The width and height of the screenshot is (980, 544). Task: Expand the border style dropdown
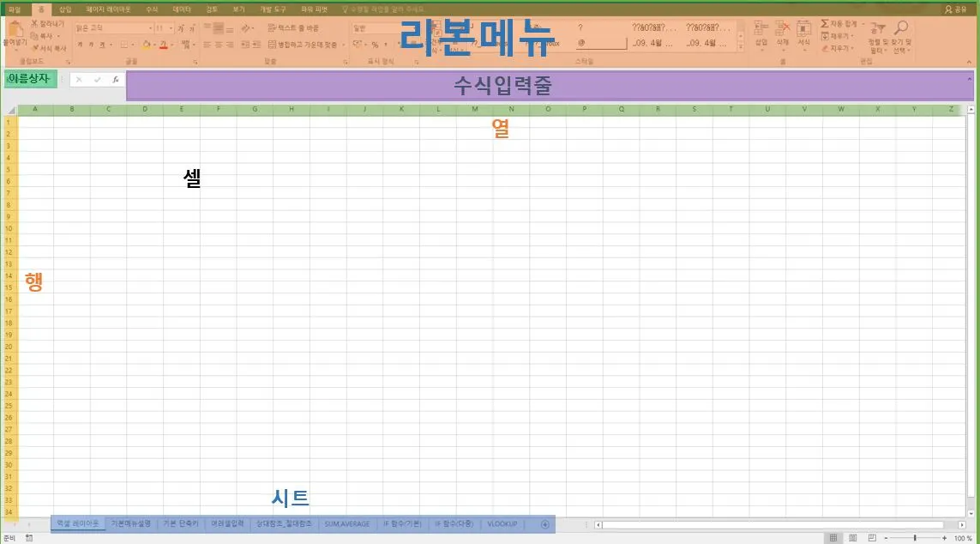pos(134,45)
